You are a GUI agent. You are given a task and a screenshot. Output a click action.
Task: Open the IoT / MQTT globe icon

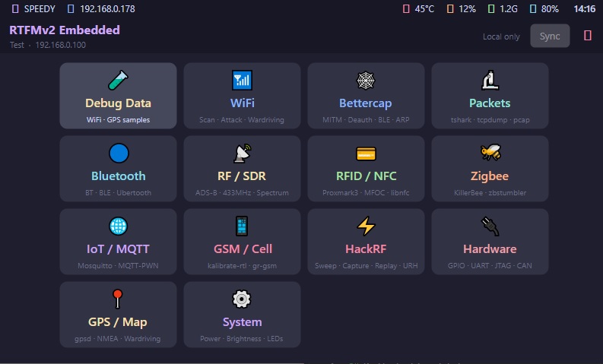(118, 226)
